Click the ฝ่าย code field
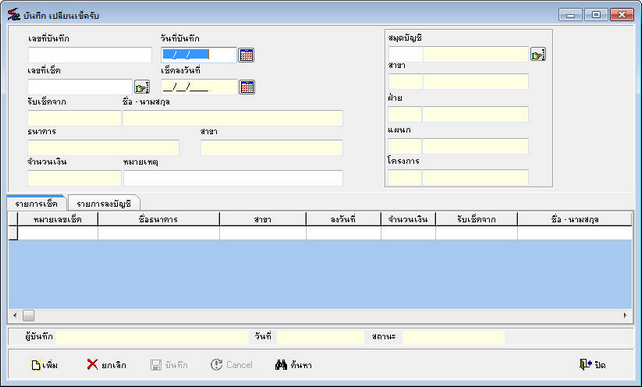Image resolution: width=642 pixels, height=387 pixels. (405, 114)
